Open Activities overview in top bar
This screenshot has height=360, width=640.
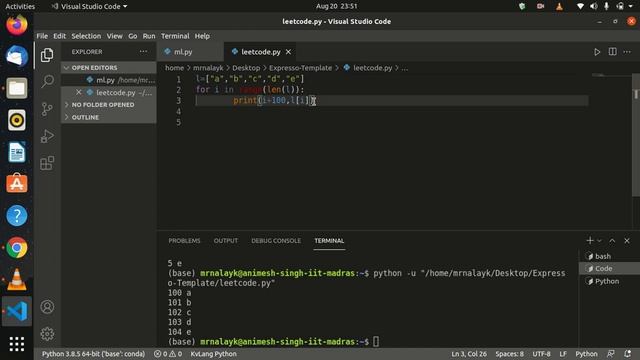20,6
